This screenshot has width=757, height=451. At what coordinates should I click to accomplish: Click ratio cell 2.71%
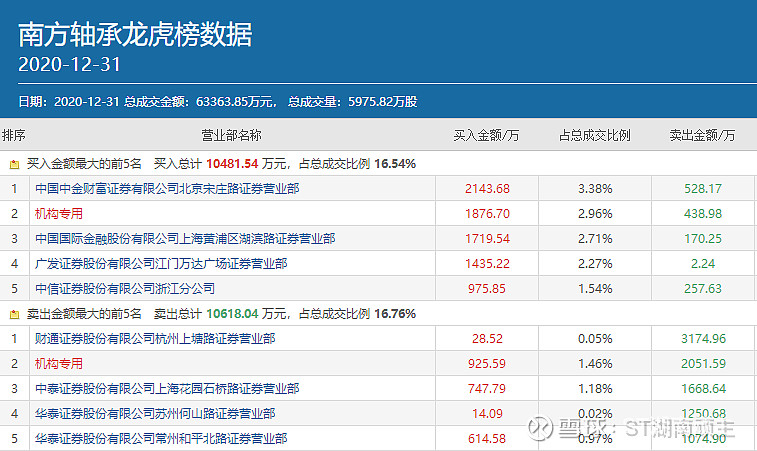[595, 239]
